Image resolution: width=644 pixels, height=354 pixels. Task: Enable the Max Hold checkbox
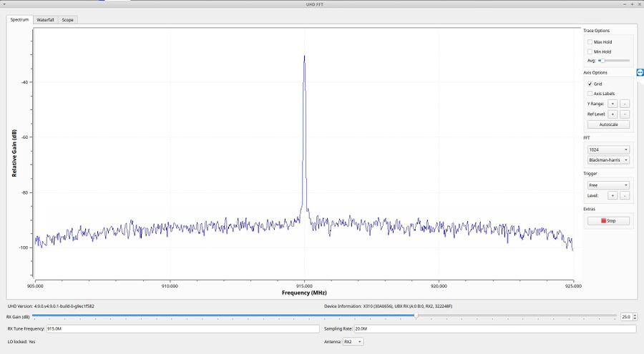coord(590,42)
